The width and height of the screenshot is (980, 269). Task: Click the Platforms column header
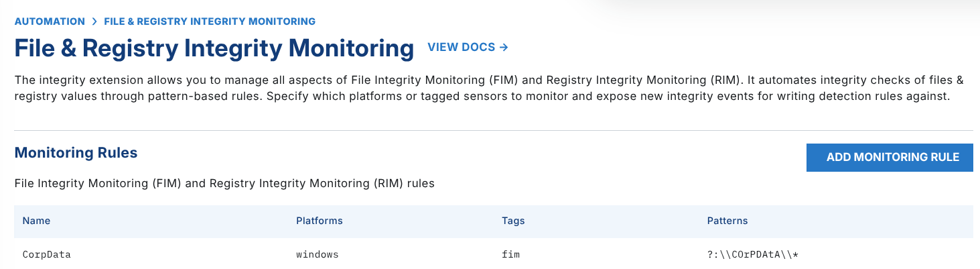[x=320, y=221]
